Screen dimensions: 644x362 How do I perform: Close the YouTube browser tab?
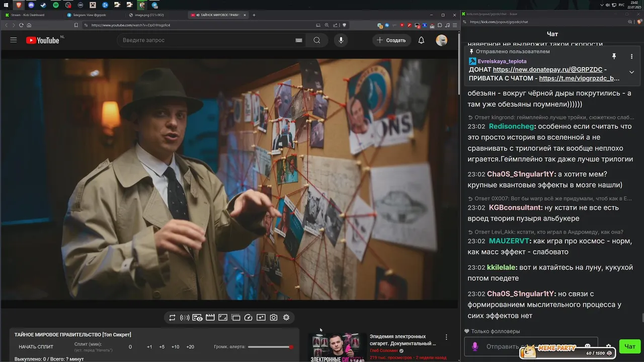point(245,15)
